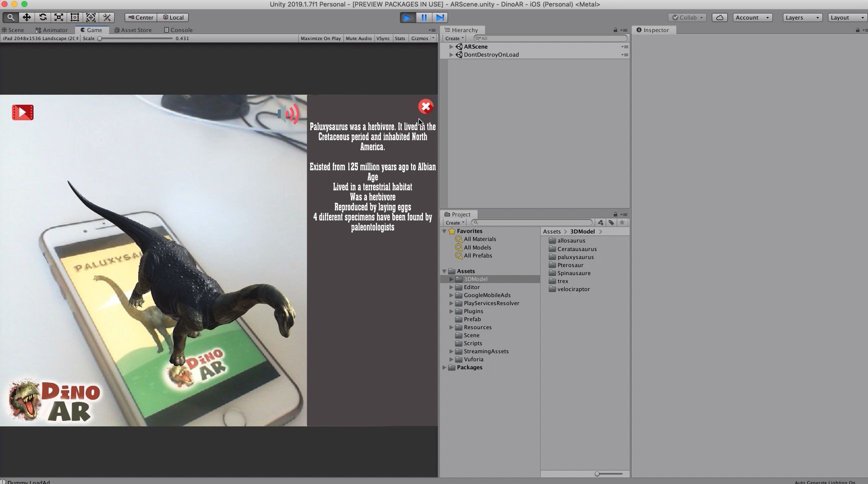Viewport: 868px width, 484px height.
Task: Mute the speaker audio icon
Action: 288,114
